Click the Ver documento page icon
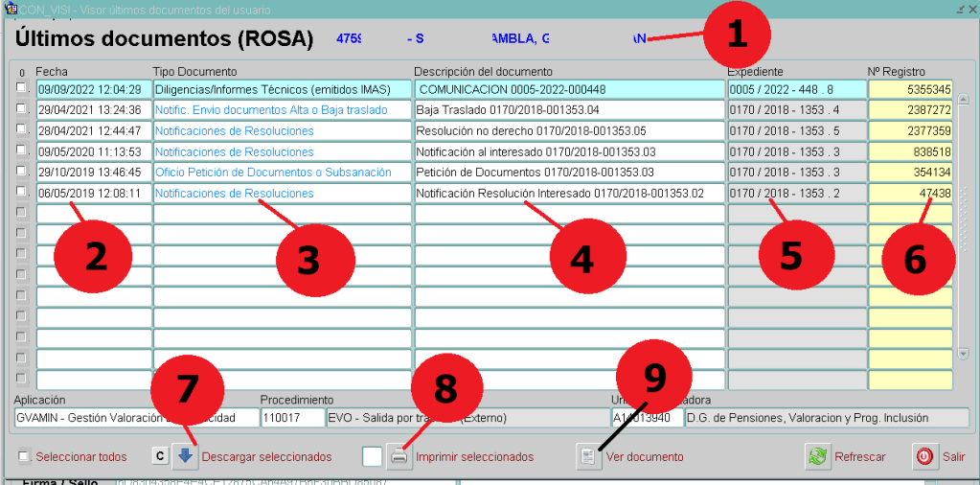 (588, 457)
